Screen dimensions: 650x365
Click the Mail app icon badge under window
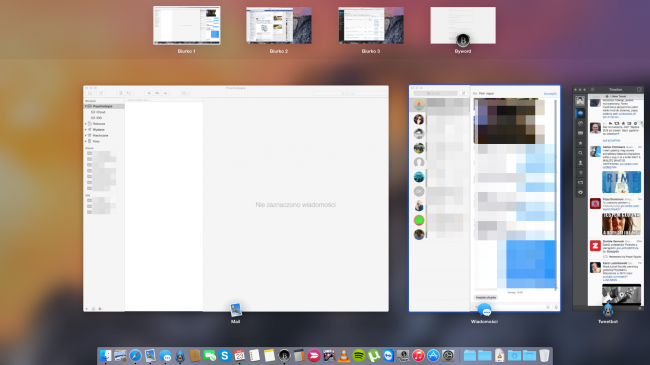point(236,309)
